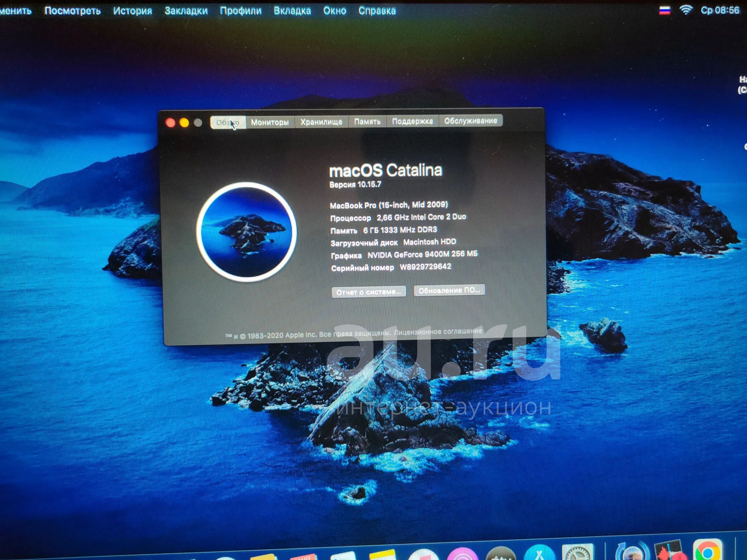Click the NVIDIA GeForce 9400M 256 МБ value
Screen dimensions: 747x560
423,254
